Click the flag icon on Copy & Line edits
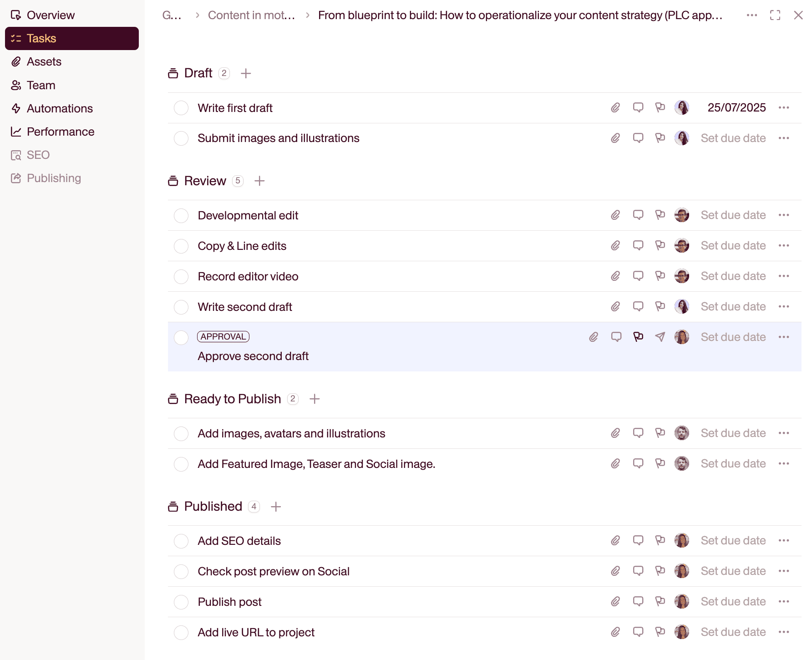Screen dimensions: 812x660 660,245
